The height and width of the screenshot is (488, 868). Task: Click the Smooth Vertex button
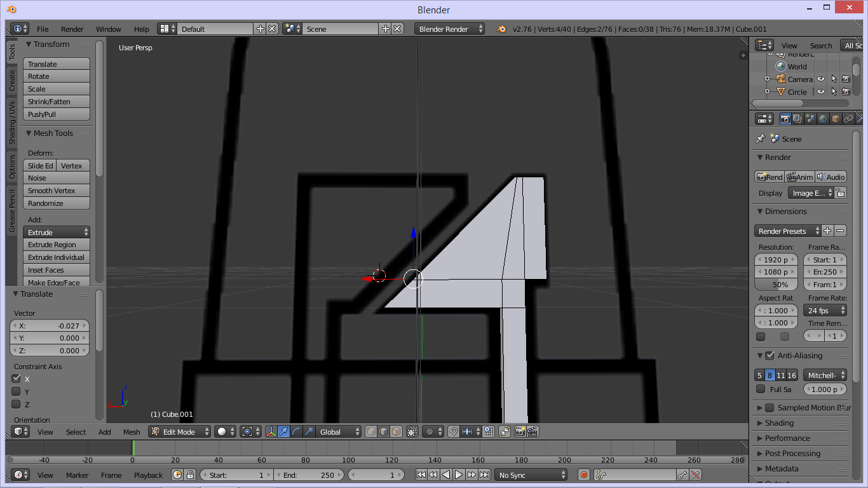pos(57,191)
